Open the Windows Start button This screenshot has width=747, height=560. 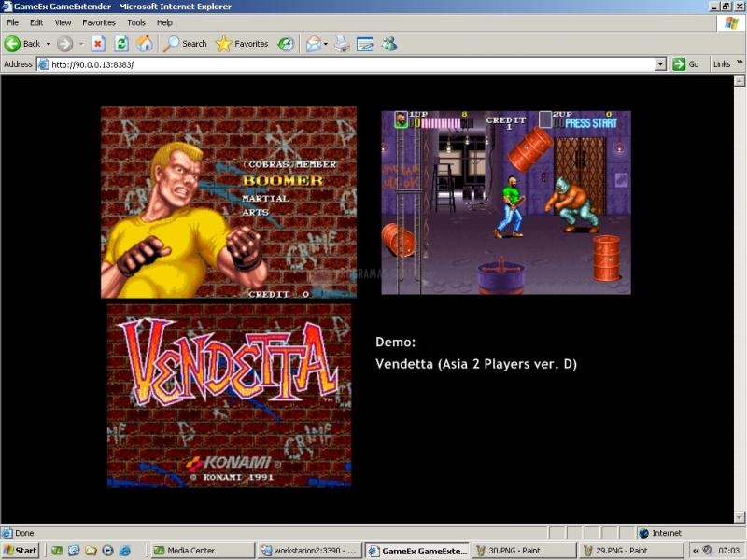tap(20, 551)
